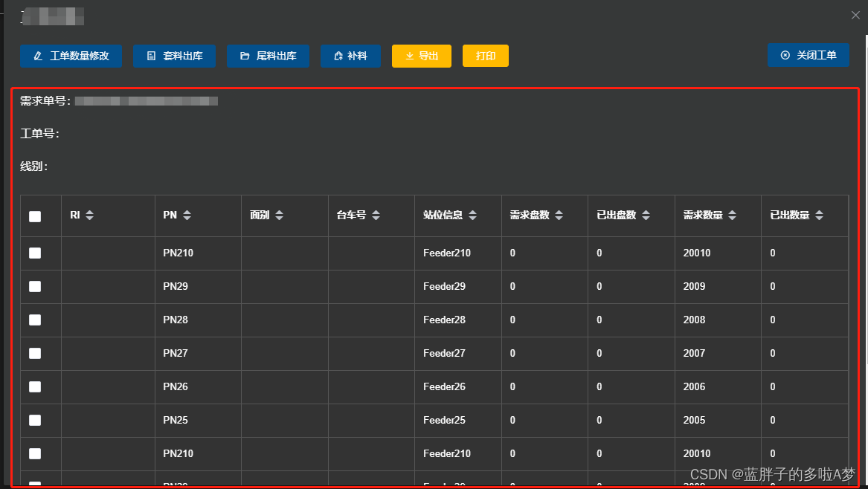Screen dimensions: 868x489
Task: Toggle the select-all checkbox in table header
Action: (33, 215)
